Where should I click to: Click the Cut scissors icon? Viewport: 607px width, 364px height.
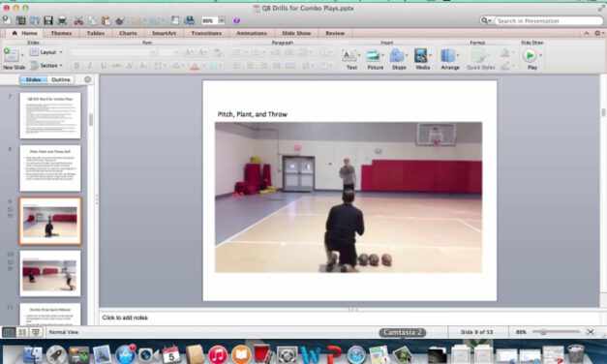tap(78, 20)
